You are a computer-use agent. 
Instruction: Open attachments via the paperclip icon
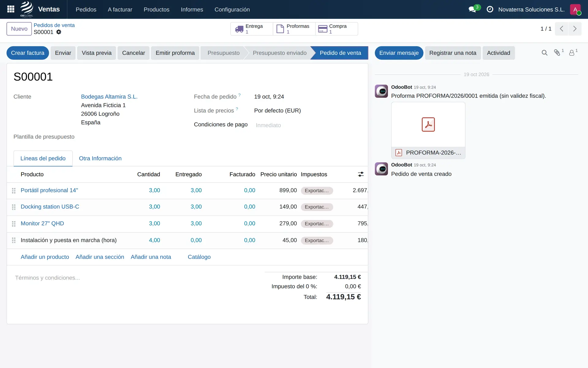click(x=557, y=53)
